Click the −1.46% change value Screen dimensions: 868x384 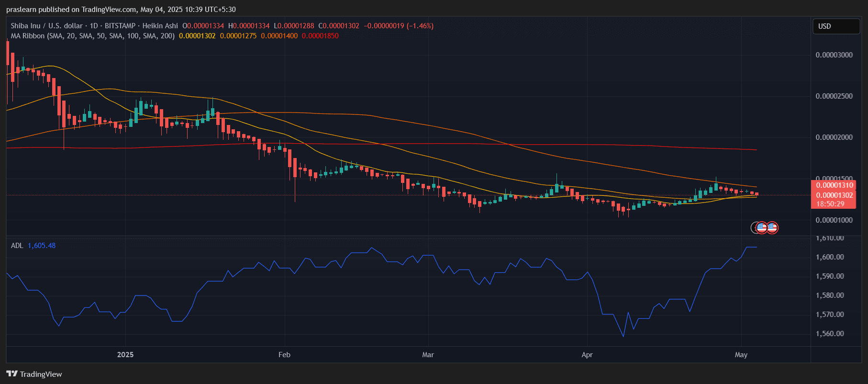(420, 26)
